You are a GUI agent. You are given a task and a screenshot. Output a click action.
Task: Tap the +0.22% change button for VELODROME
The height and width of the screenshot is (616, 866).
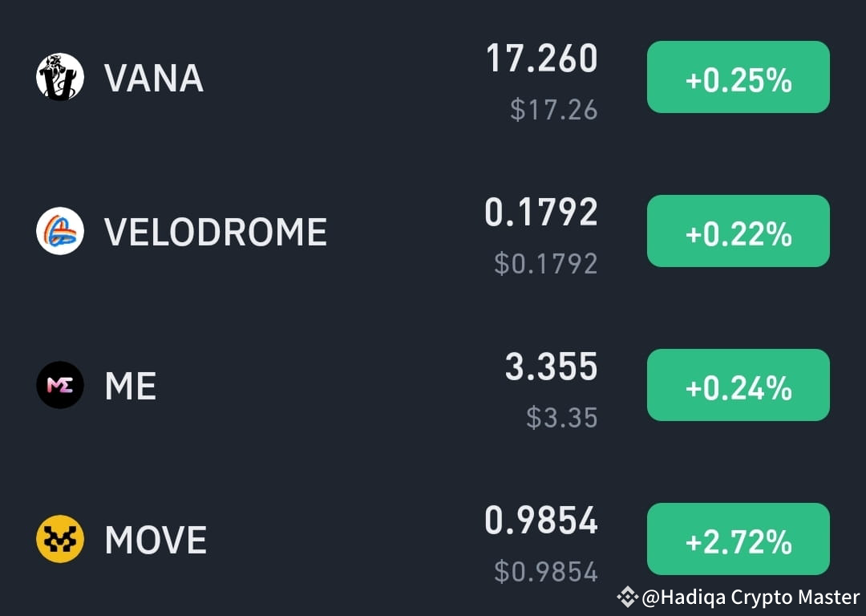click(739, 231)
